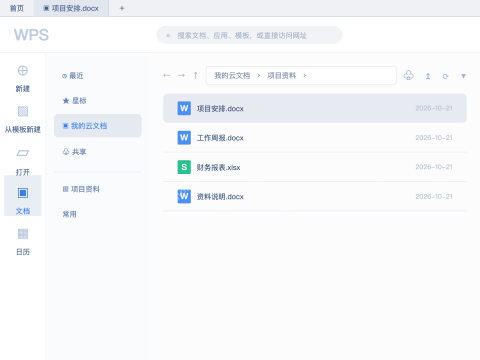The height and width of the screenshot is (360, 480).
Task: Expand chevron after 我的云文档 breadcrumb
Action: (x=259, y=76)
